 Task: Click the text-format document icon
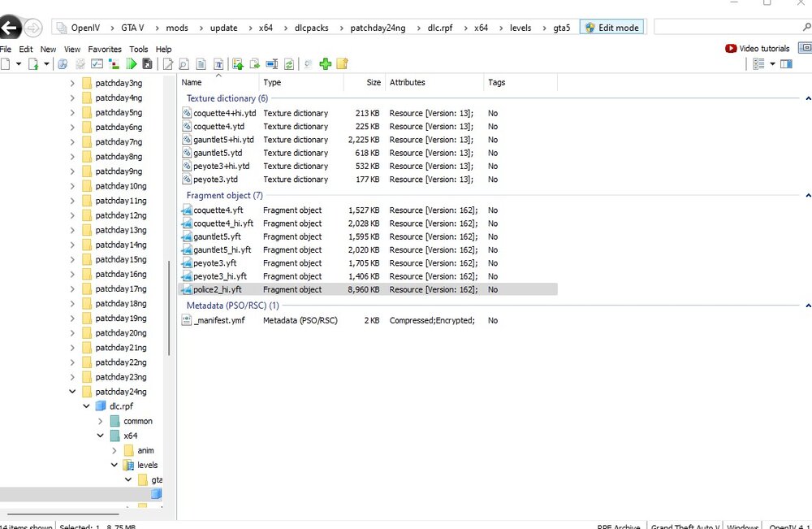pyautogui.click(x=218, y=63)
